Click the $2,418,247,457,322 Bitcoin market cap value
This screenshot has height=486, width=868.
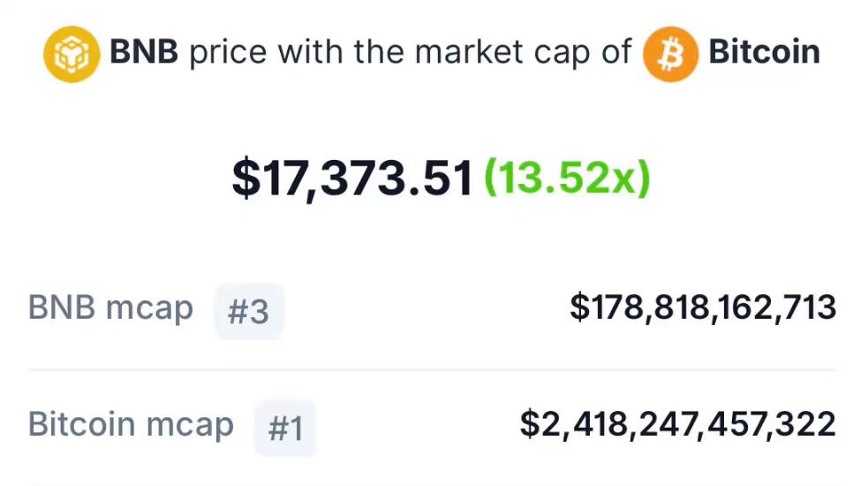678,424
